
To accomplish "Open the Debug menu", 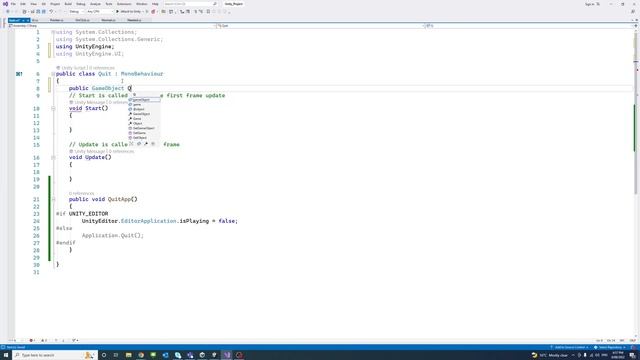I will [81, 4].
